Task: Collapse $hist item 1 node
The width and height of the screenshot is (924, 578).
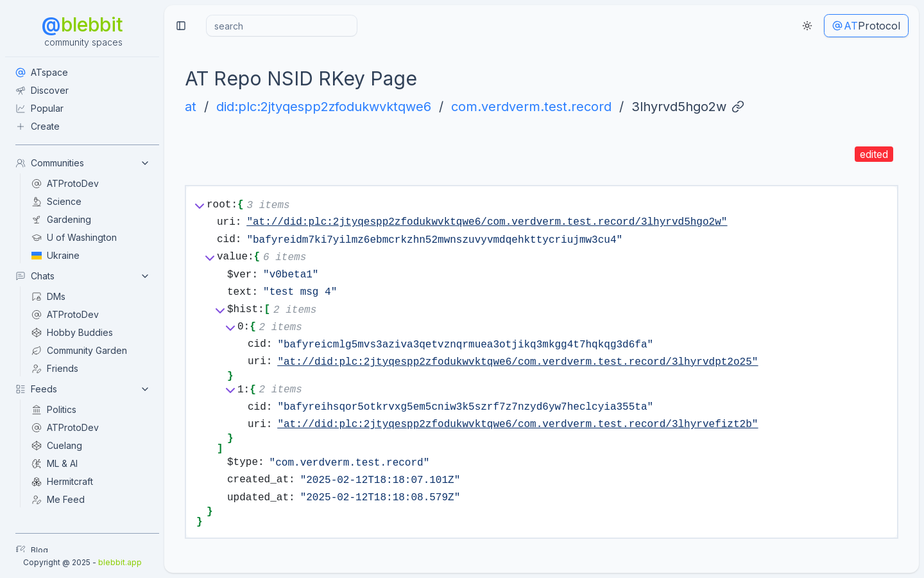Action: pyautogui.click(x=230, y=390)
